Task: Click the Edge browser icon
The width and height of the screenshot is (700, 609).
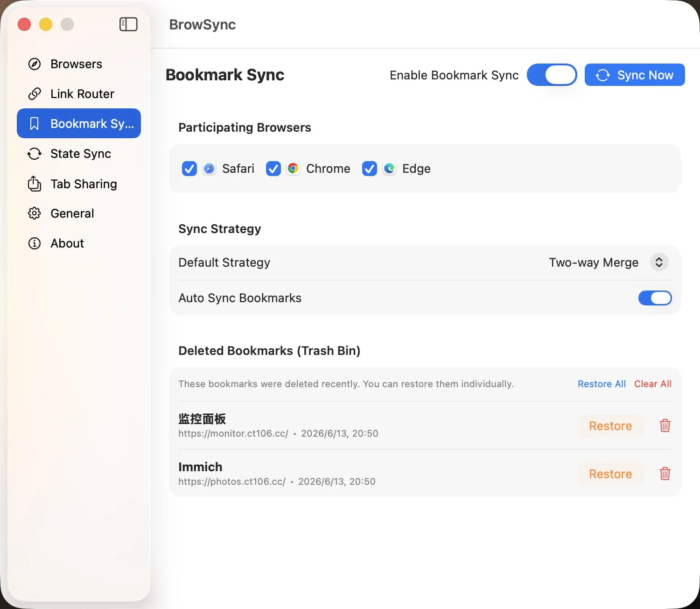Action: (x=389, y=169)
